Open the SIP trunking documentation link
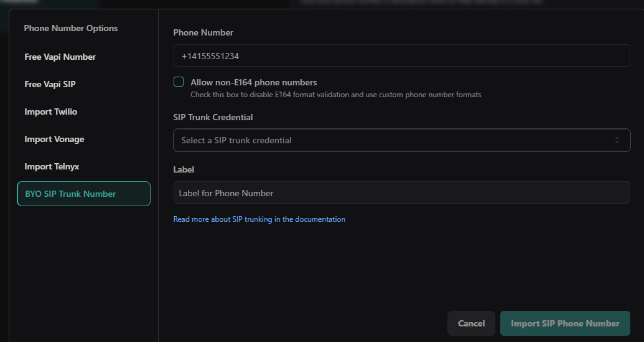The image size is (644, 342). 259,219
